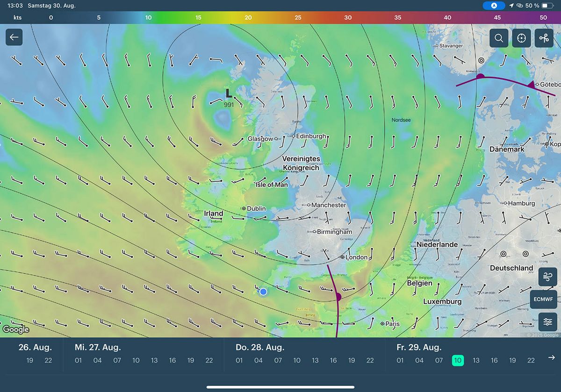Tap Dublin city label

click(x=256, y=208)
